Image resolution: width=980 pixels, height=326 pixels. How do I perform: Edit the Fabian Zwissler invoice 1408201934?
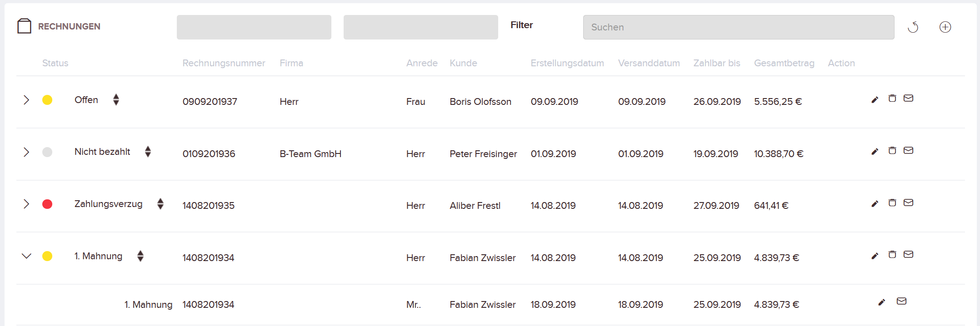[x=875, y=256]
